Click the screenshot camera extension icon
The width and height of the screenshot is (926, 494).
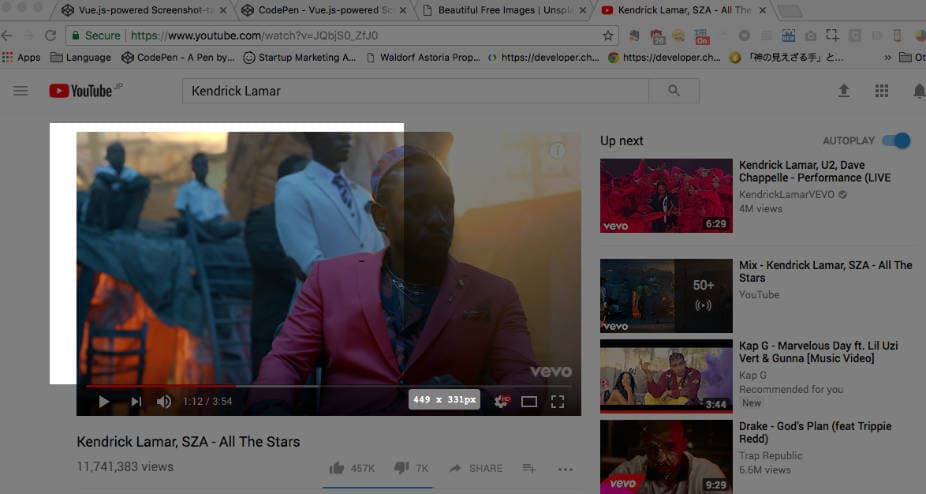coord(810,36)
